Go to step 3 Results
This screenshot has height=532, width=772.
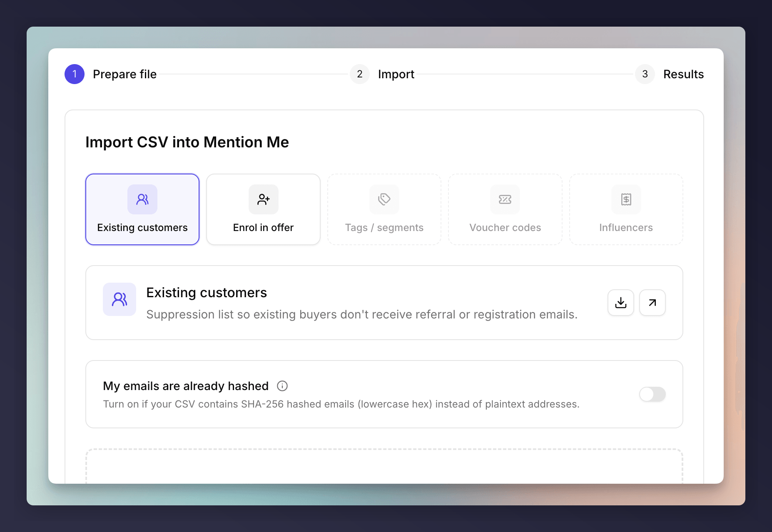click(669, 74)
